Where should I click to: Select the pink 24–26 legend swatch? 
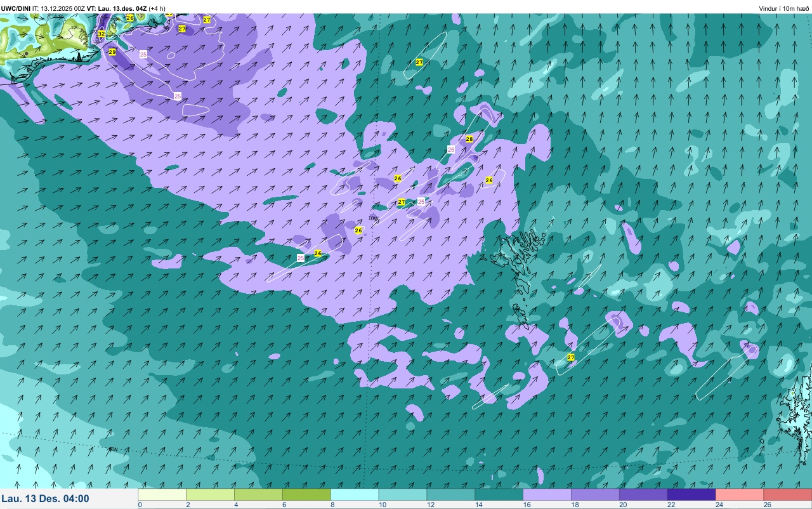740,494
